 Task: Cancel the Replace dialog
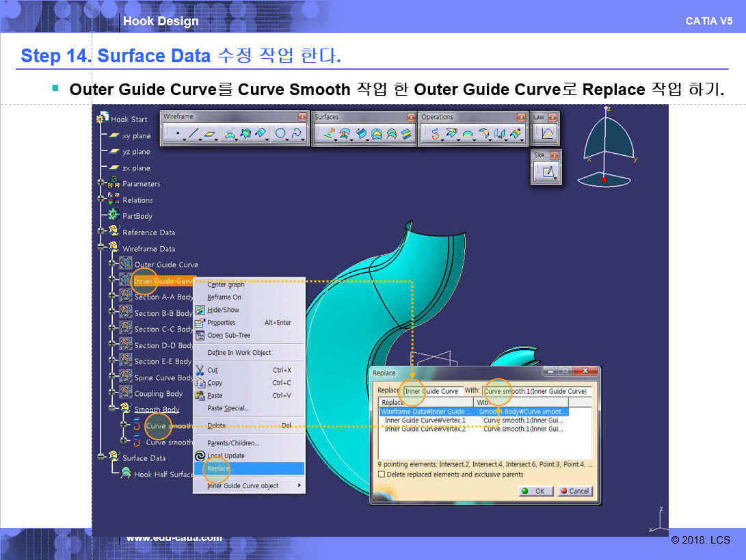coord(574,491)
